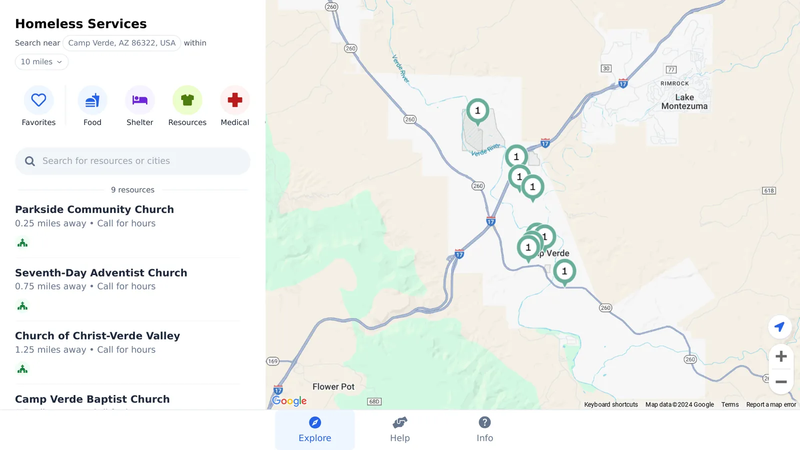
Task: Switch to the Info tab
Action: (x=485, y=430)
